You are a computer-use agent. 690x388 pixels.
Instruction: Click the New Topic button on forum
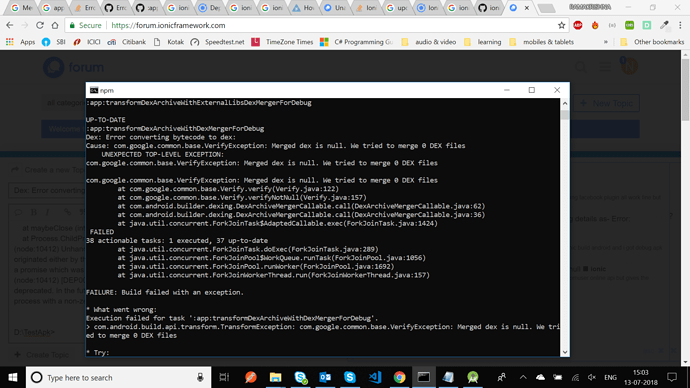606,103
